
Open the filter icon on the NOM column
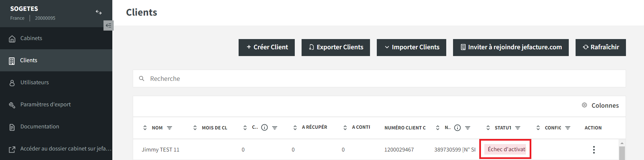(170, 128)
